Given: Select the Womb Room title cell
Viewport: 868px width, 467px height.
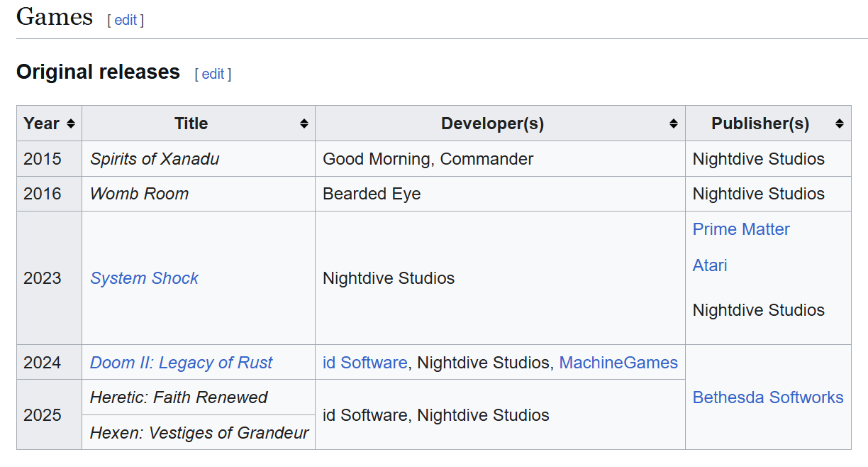Looking at the screenshot, I should coord(199,194).
